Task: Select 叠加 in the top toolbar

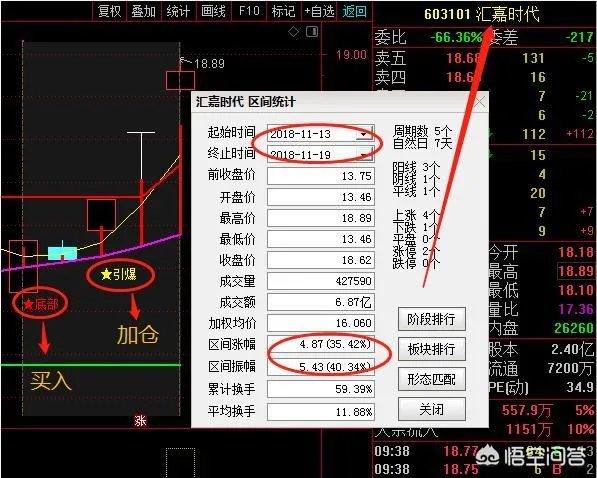Action: 144,11
